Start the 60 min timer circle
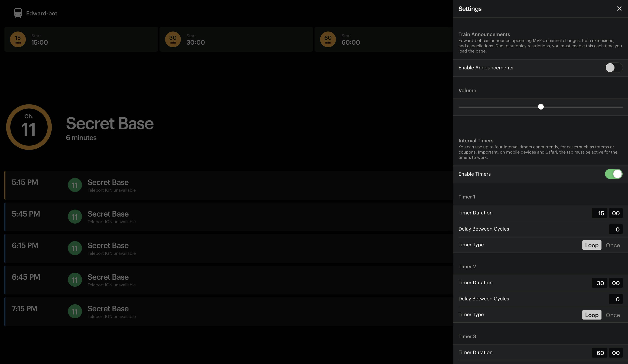Viewport: 628px width, 364px height. [328, 39]
